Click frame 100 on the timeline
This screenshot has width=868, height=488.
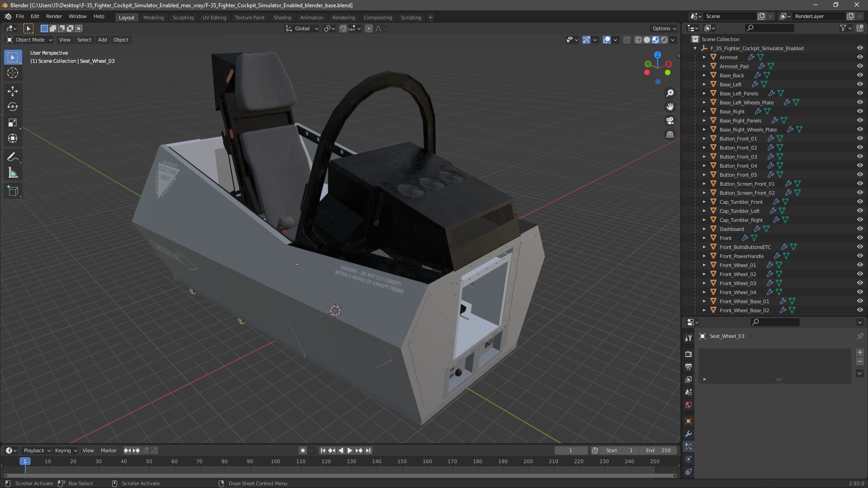(275, 461)
